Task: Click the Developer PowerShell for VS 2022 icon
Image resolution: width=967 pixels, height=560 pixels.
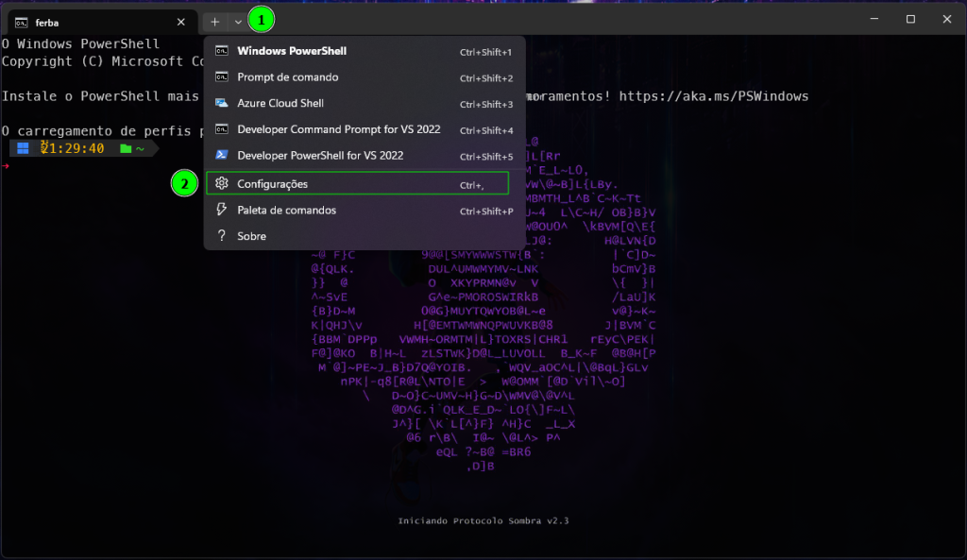Action: click(x=222, y=155)
